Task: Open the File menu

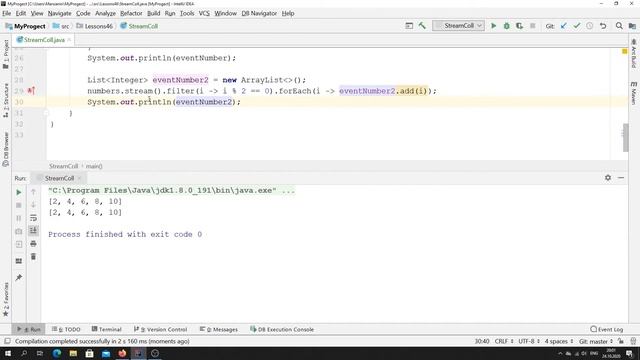Action: click(x=7, y=13)
